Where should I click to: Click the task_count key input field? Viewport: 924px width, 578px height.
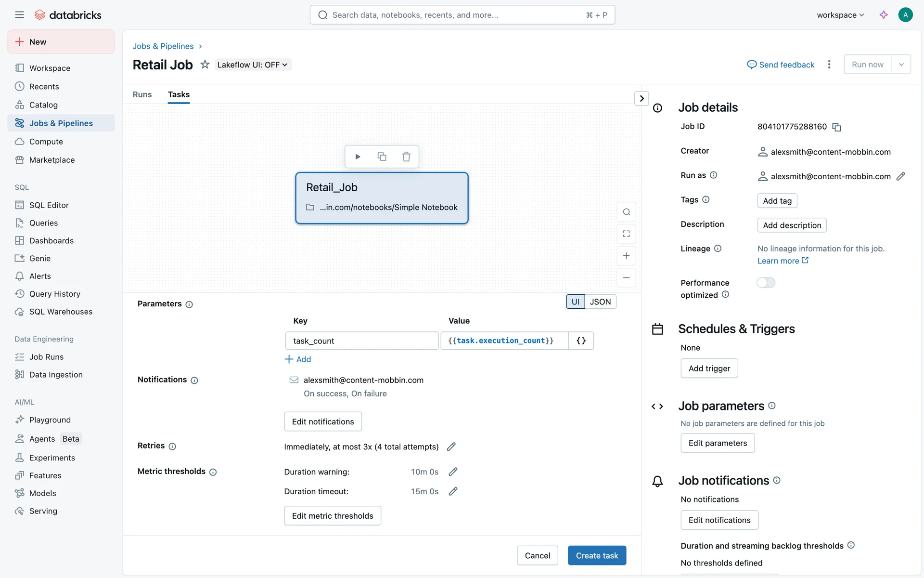click(x=361, y=341)
